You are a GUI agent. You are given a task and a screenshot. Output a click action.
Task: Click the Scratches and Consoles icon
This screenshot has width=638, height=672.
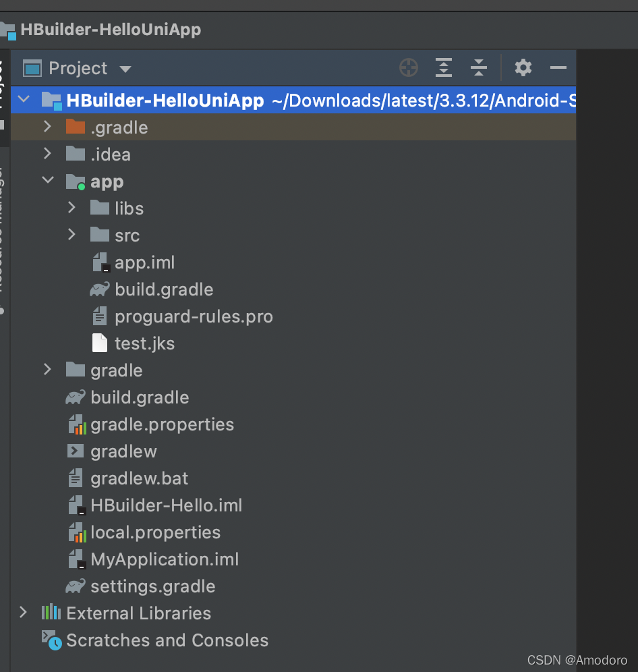pos(52,640)
